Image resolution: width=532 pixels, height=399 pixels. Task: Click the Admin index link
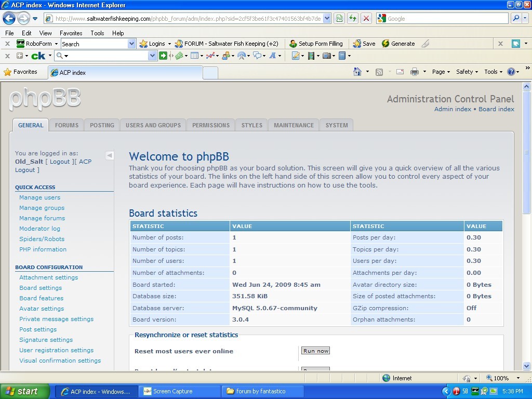coord(453,109)
